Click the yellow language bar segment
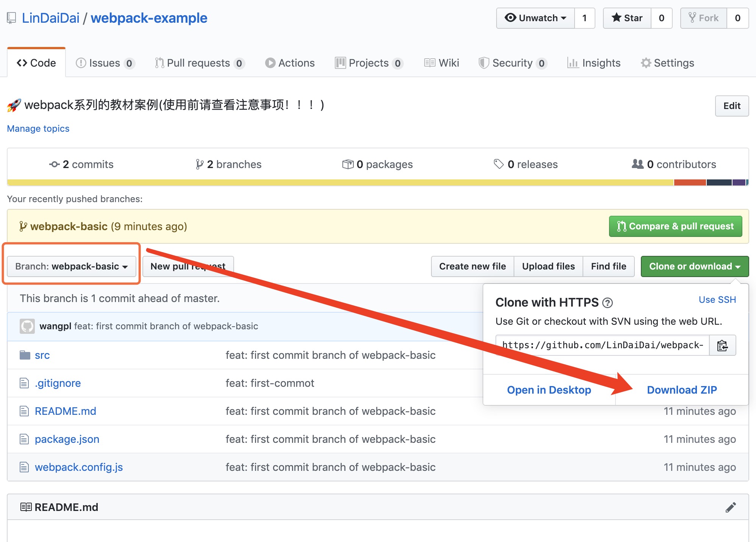The width and height of the screenshot is (756, 542). tap(341, 182)
